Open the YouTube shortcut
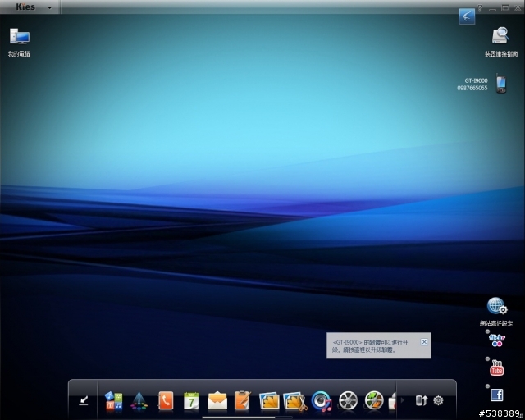Screen dimensions: 525x420 pos(497,367)
